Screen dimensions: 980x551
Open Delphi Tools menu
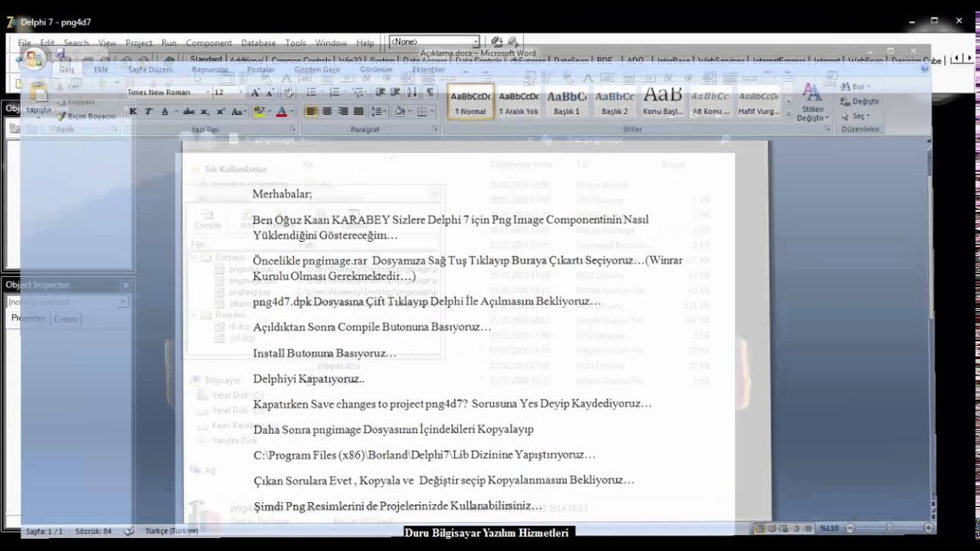(296, 43)
